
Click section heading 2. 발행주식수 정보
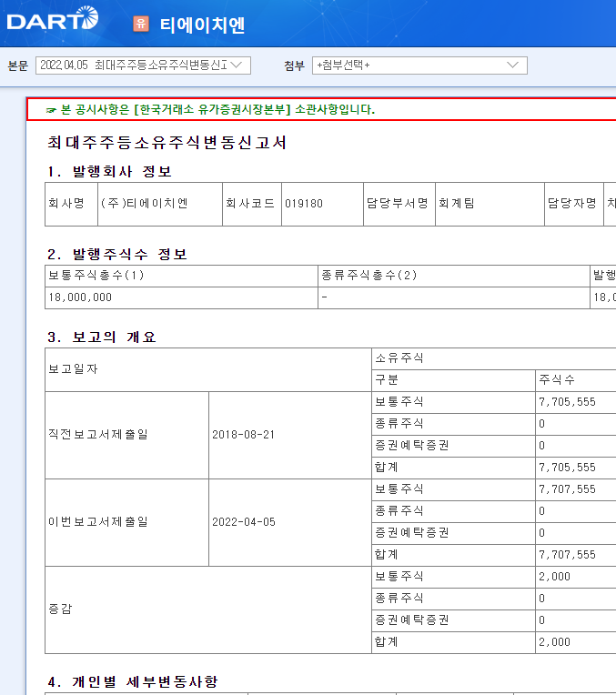coord(117,255)
